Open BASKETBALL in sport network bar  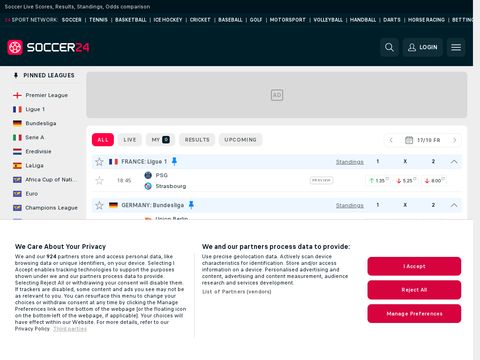pyautogui.click(x=131, y=20)
